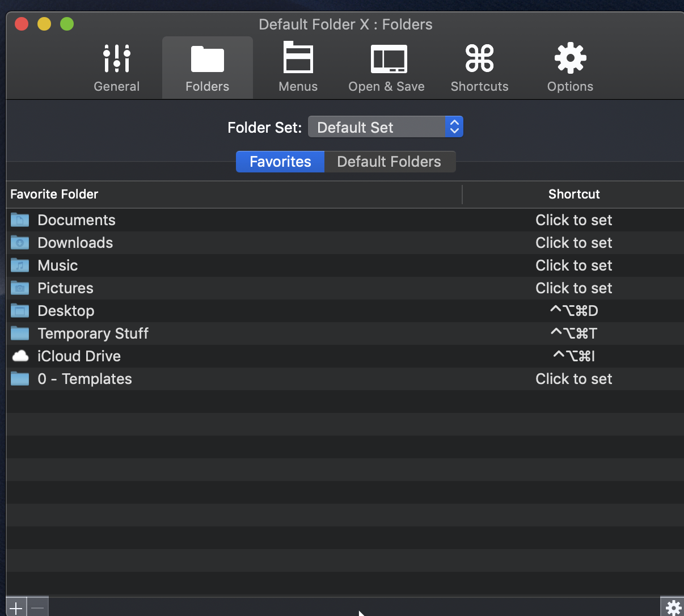Remove folder with the minus button

click(x=38, y=607)
